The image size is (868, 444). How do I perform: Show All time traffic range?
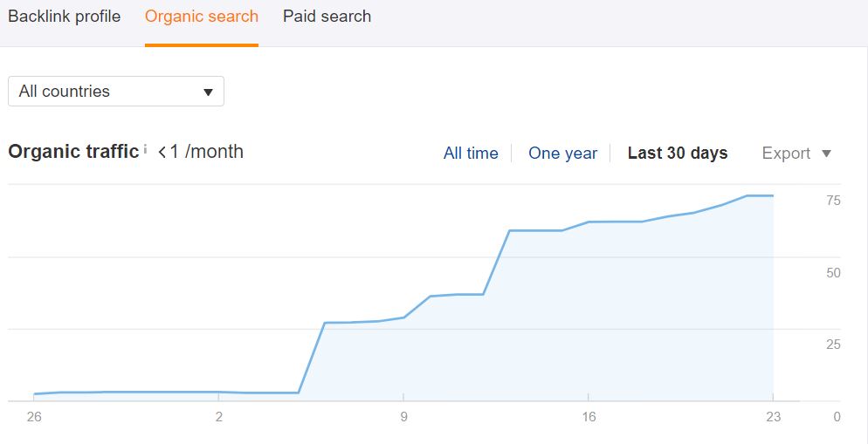tap(471, 154)
